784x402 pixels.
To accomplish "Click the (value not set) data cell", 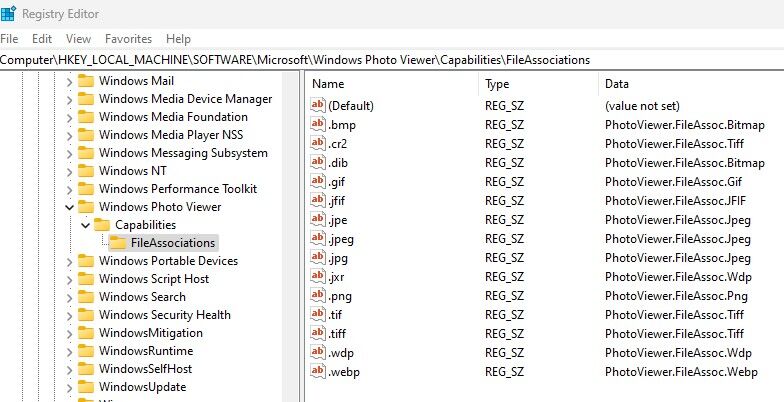I will [x=642, y=106].
